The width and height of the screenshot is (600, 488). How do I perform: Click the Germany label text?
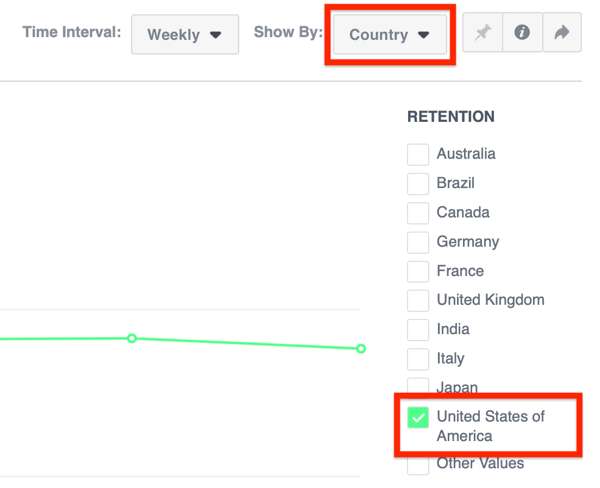tap(467, 242)
